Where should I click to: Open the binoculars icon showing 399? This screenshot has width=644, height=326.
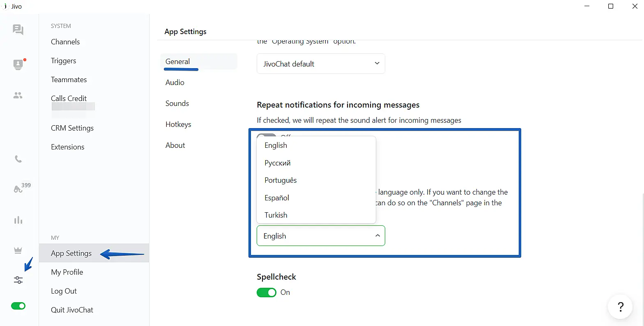point(19,189)
